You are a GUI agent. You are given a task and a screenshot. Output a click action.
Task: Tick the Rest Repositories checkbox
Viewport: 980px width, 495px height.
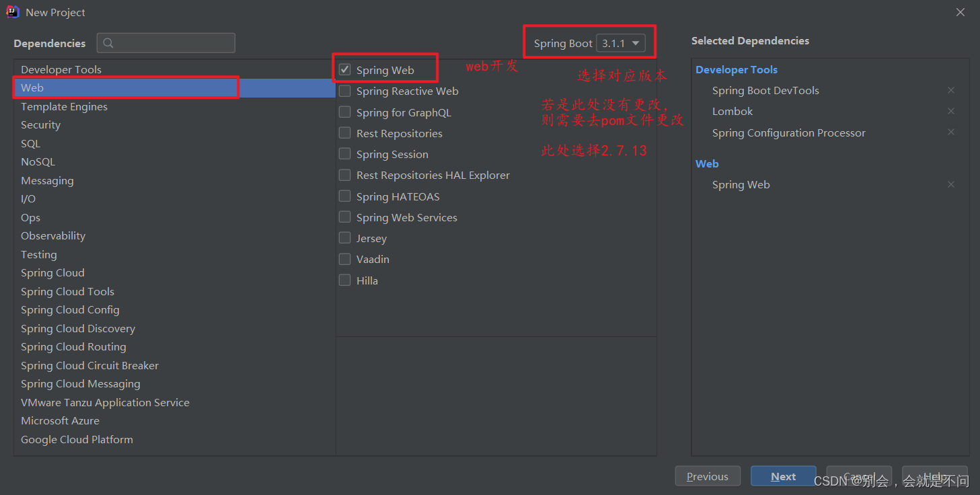click(345, 133)
